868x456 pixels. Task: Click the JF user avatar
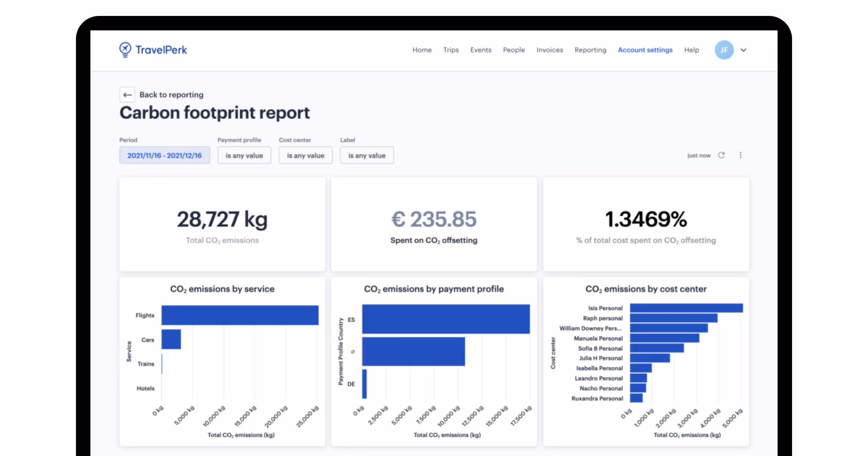(724, 50)
